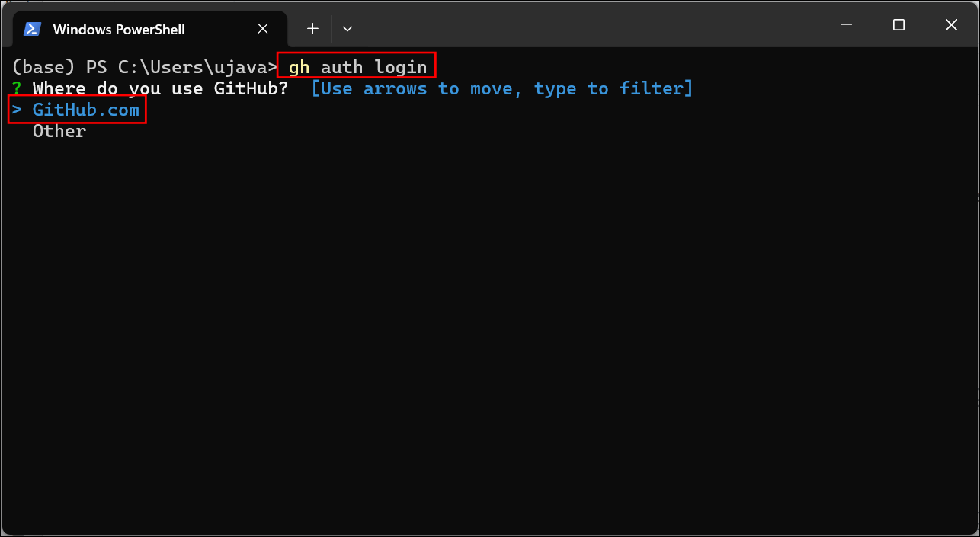This screenshot has width=980, height=537.
Task: Maximize the terminal window
Action: tap(898, 25)
